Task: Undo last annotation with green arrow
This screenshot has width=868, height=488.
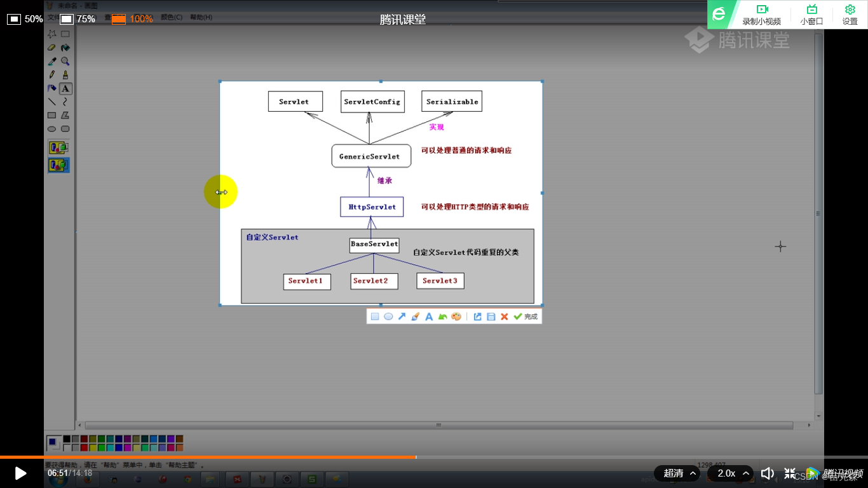Action: [442, 316]
